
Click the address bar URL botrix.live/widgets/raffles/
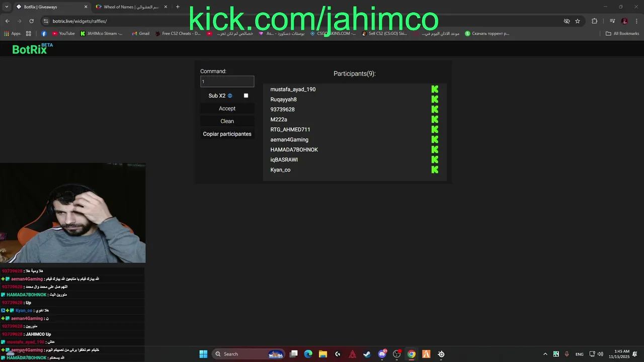tap(80, 21)
